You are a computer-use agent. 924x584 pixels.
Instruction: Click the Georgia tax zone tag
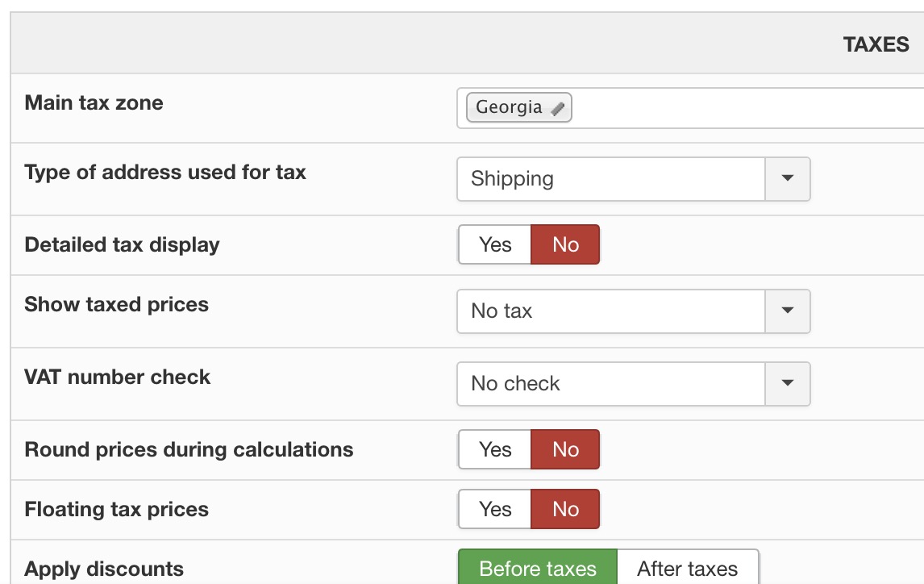click(509, 107)
